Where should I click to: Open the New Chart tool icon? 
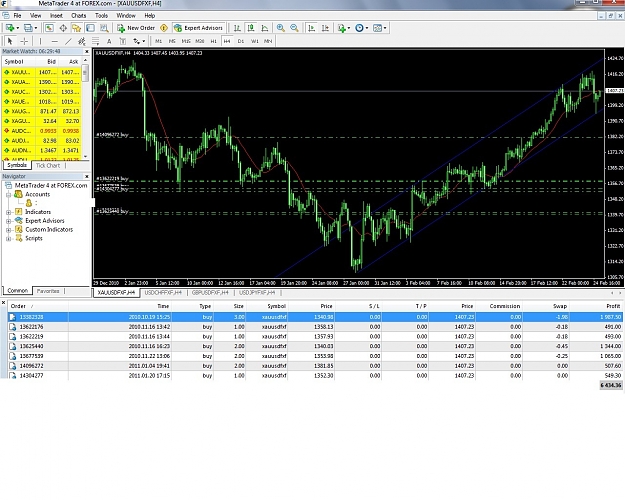pyautogui.click(x=10, y=28)
